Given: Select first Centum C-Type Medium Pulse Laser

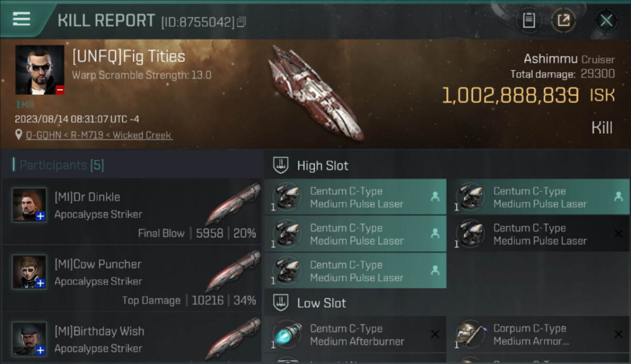Looking at the screenshot, I should [355, 197].
